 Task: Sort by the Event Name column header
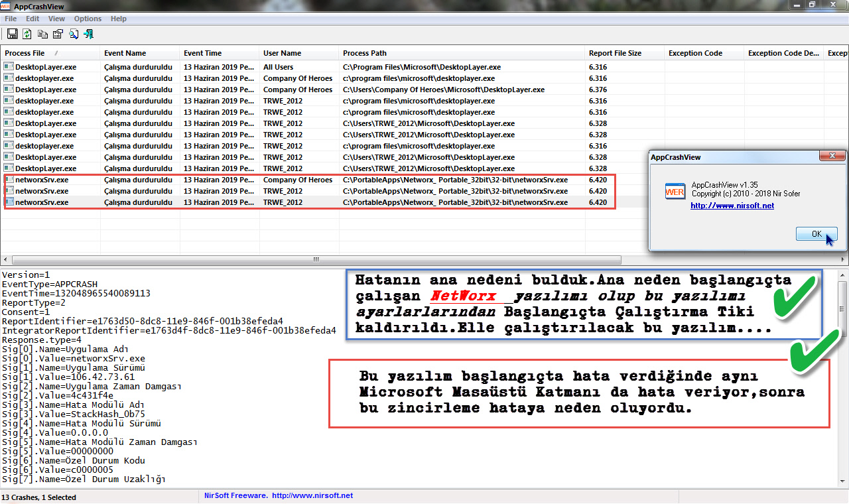coord(140,53)
